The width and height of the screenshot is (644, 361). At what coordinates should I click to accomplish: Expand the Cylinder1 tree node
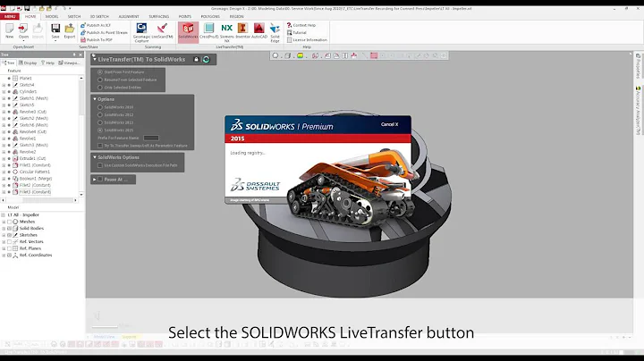(x=4, y=91)
